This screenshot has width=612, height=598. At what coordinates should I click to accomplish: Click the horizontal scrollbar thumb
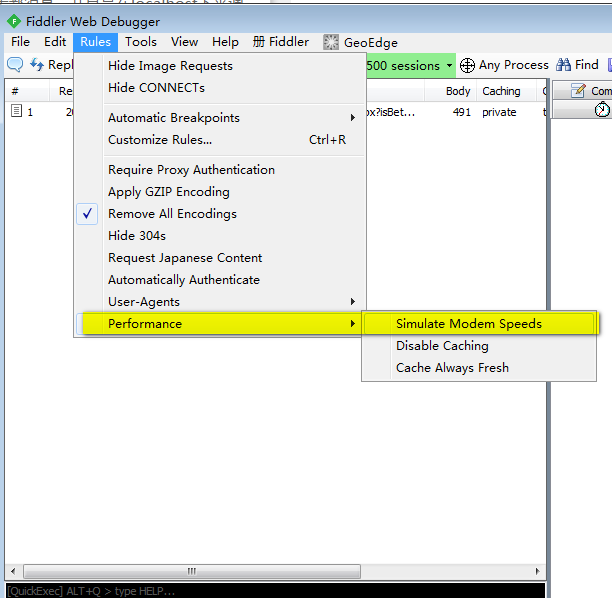(x=192, y=571)
